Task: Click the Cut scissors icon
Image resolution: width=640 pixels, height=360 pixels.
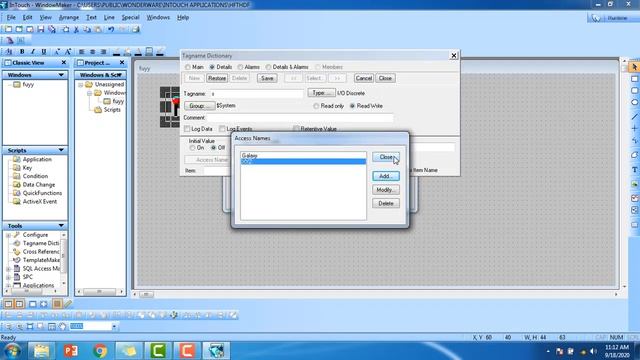Action: tap(76, 29)
